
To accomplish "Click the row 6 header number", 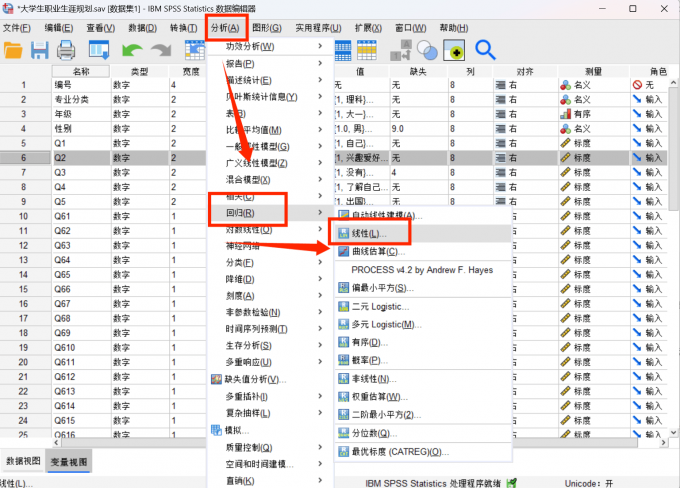I will [x=25, y=158].
